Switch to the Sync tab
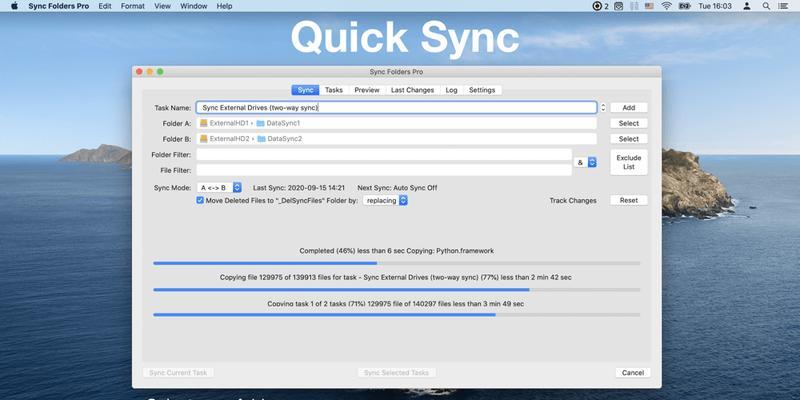Image resolution: width=800 pixels, height=400 pixels. (x=305, y=90)
